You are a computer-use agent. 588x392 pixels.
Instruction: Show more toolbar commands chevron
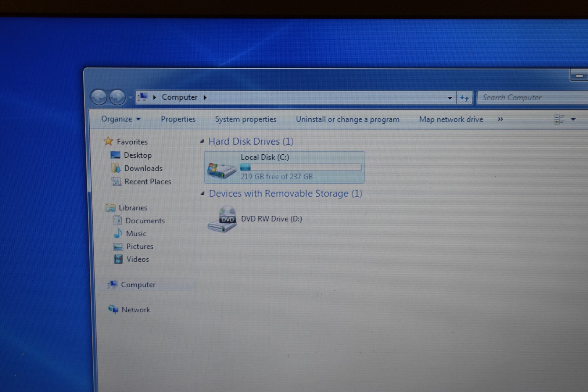pyautogui.click(x=500, y=119)
